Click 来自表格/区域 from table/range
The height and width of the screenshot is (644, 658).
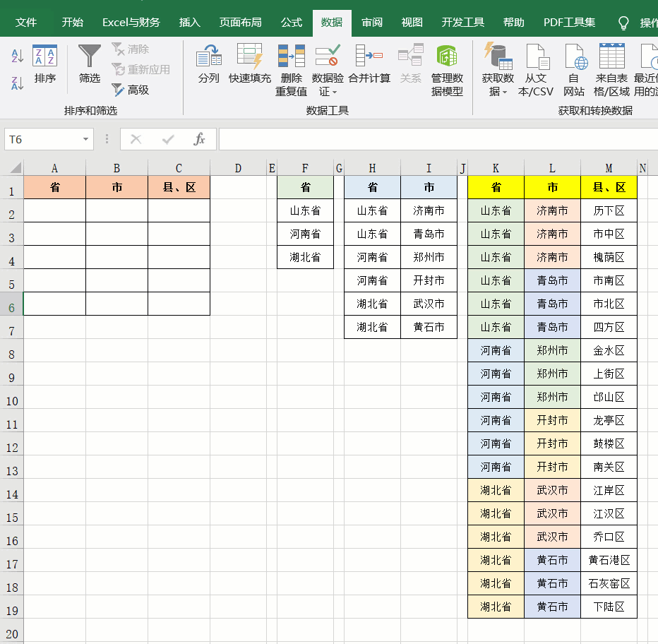click(x=611, y=70)
